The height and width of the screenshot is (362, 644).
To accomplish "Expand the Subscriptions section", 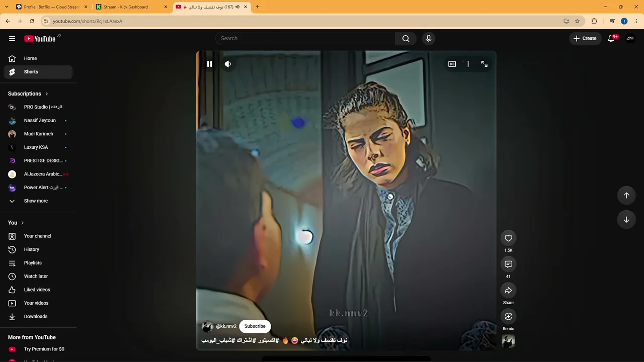I will point(28,94).
